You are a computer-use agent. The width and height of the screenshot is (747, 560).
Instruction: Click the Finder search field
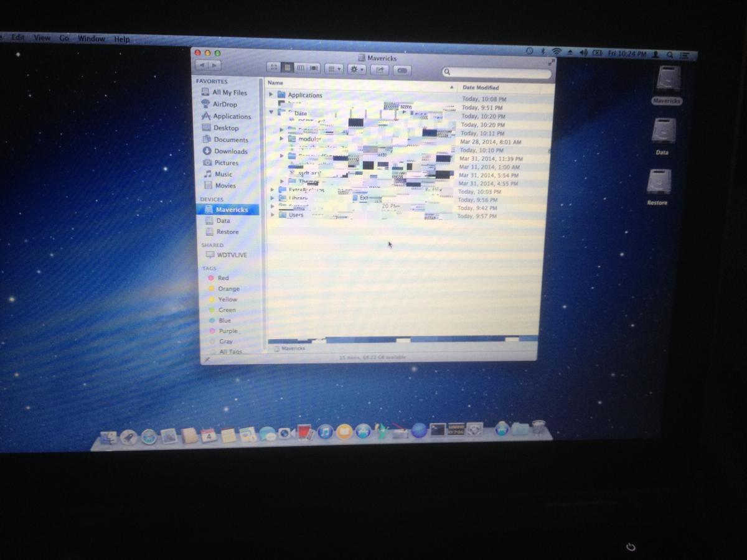pyautogui.click(x=497, y=73)
